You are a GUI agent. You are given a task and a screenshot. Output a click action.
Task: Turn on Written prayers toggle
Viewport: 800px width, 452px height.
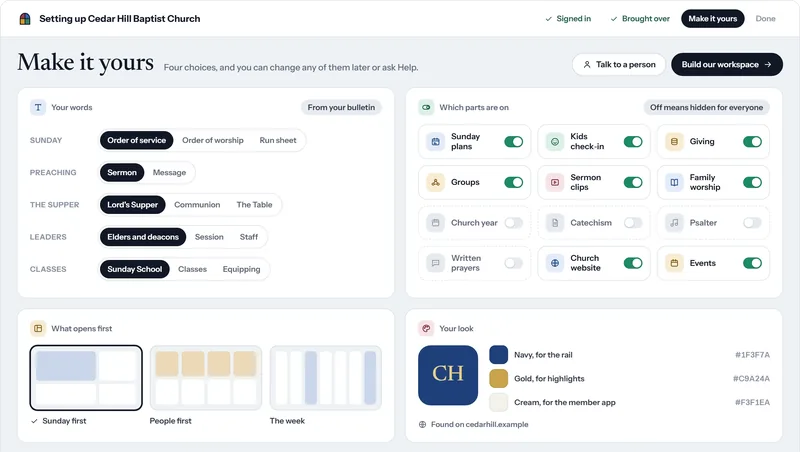[x=514, y=263]
